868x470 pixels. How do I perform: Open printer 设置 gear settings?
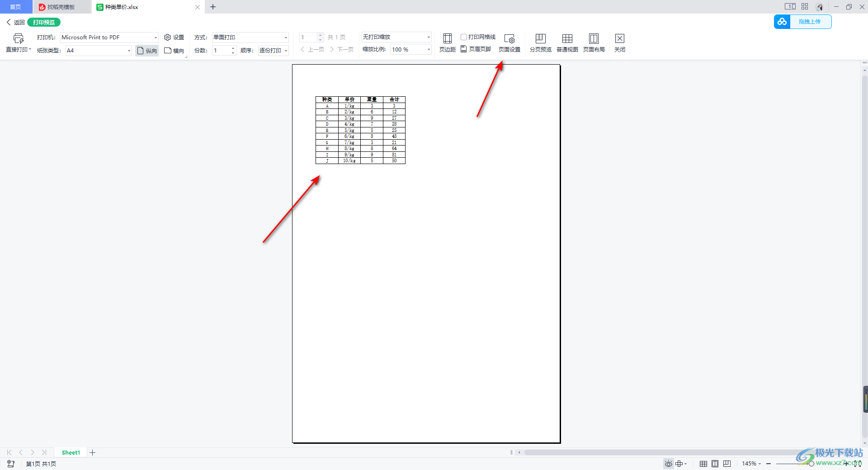tap(174, 38)
